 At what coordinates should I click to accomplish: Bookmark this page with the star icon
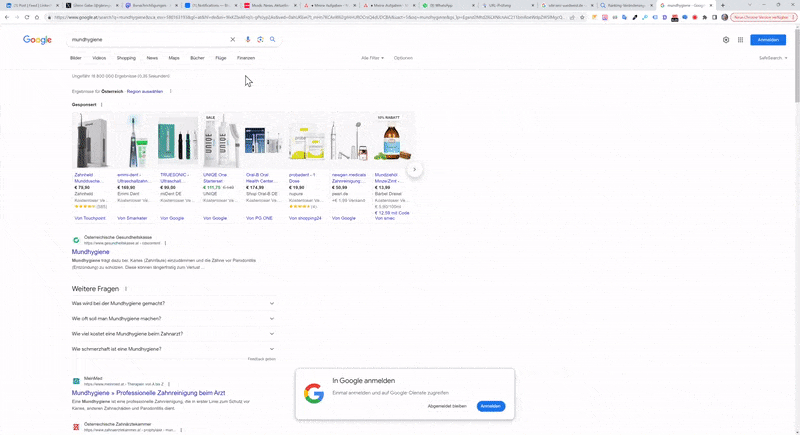(582, 17)
